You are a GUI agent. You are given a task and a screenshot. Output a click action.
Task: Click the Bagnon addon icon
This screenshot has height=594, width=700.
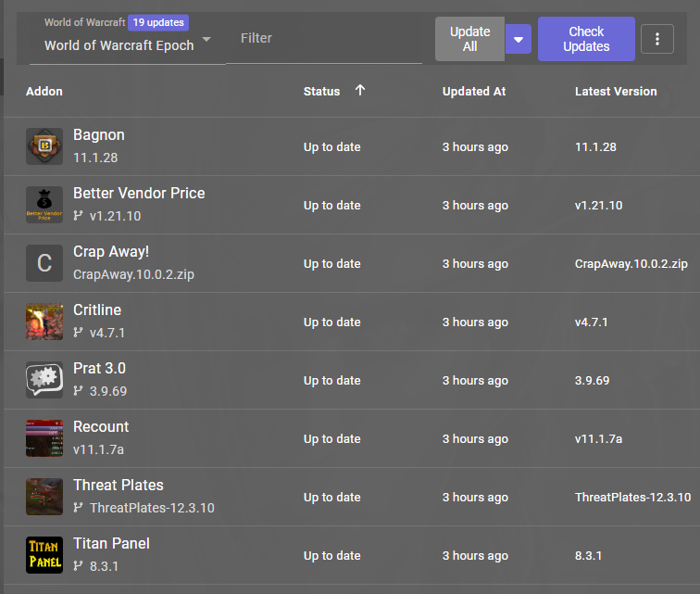point(44,146)
